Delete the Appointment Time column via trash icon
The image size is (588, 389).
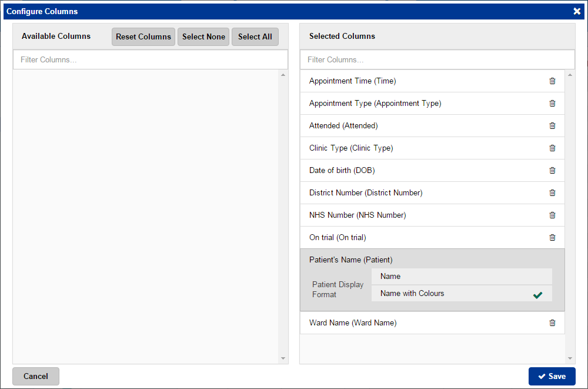point(552,81)
